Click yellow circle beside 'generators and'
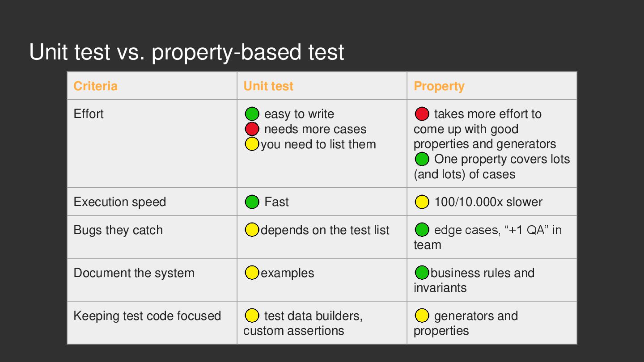Image resolution: width=644 pixels, height=362 pixels. point(422,316)
